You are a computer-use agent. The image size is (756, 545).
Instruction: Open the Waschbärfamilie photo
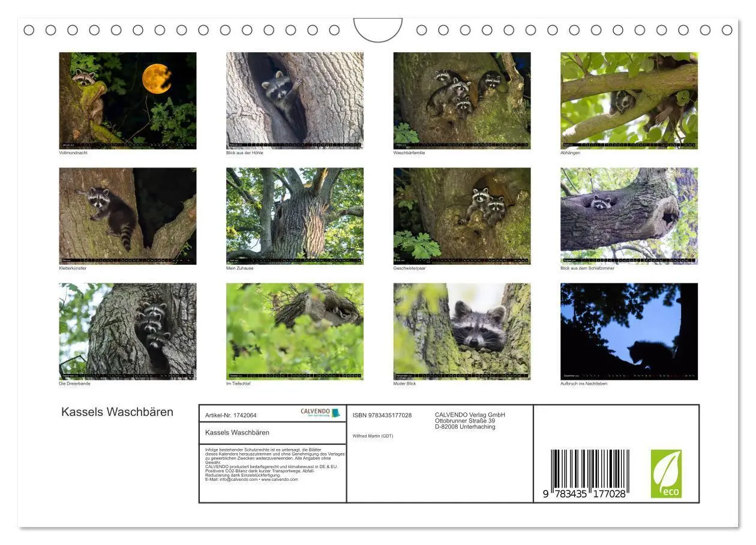462,100
